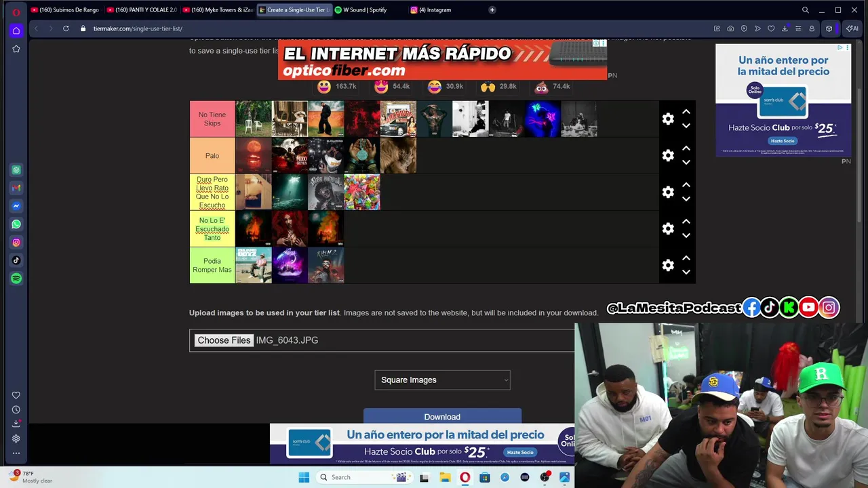This screenshot has height=488, width=868.
Task: Move No Tiene Skips row down
Action: tap(686, 125)
